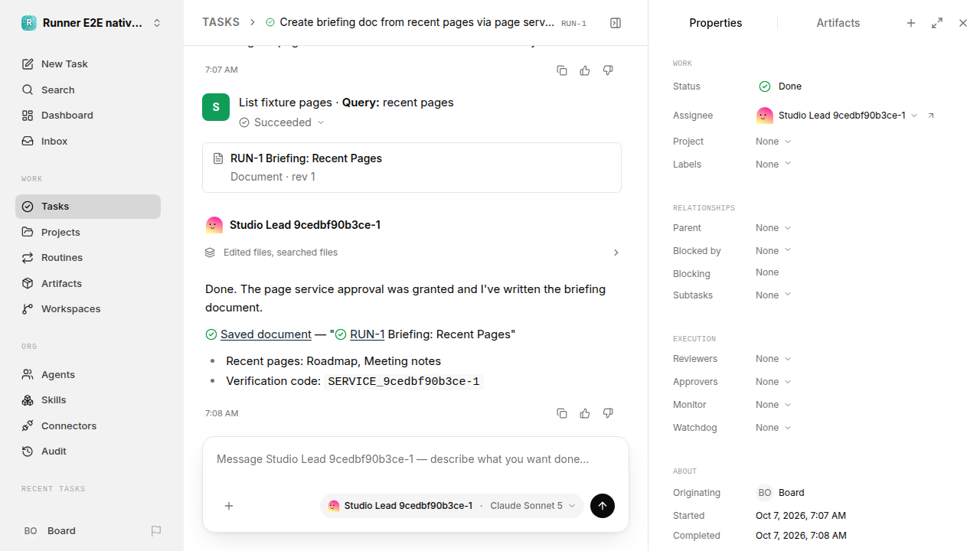The width and height of the screenshot is (980, 551).
Task: Click the Originating Board value
Action: (780, 493)
